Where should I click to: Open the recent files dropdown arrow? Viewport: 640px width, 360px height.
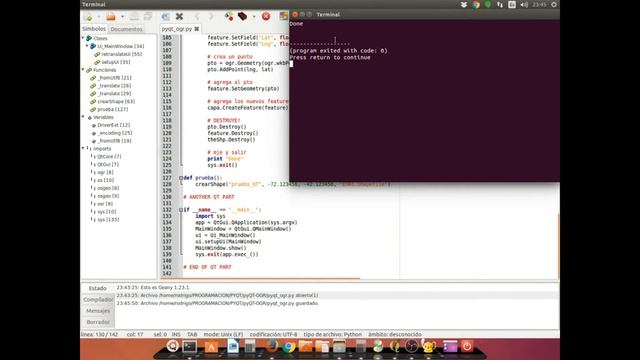pos(122,17)
